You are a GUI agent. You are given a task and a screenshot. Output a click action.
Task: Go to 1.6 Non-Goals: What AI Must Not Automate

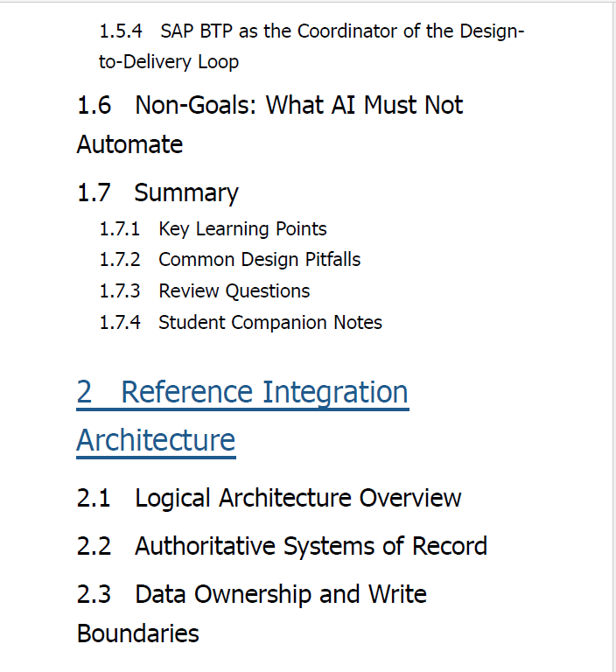coord(270,124)
